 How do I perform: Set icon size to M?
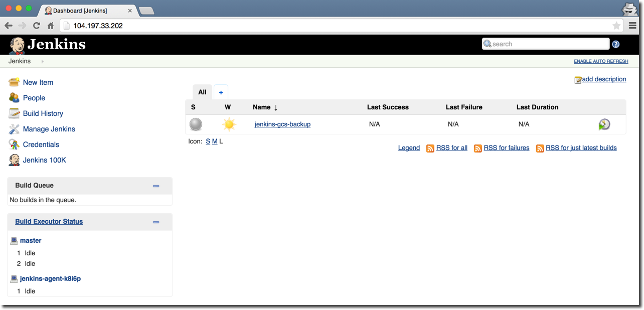click(215, 141)
